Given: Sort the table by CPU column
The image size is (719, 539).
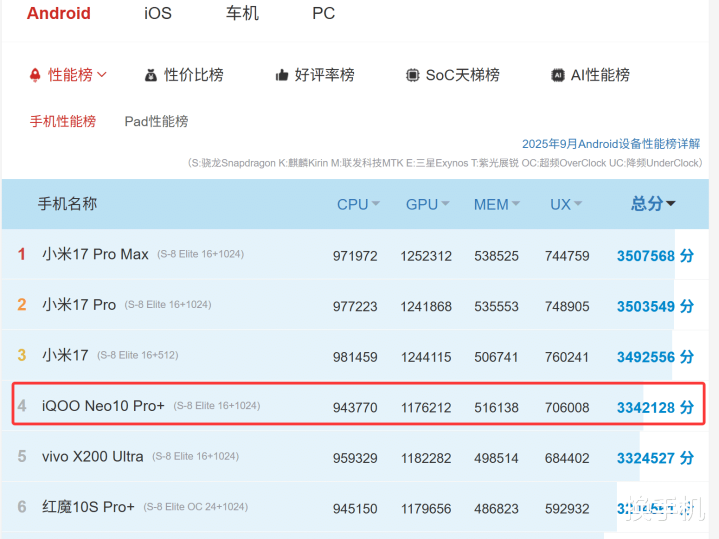Looking at the screenshot, I should coord(358,204).
